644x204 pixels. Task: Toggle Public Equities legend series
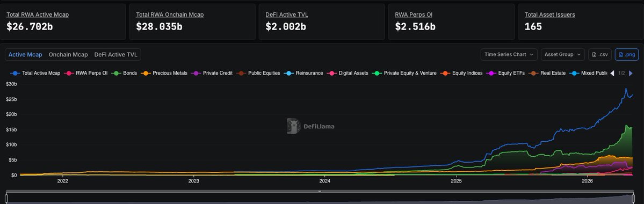click(258, 73)
